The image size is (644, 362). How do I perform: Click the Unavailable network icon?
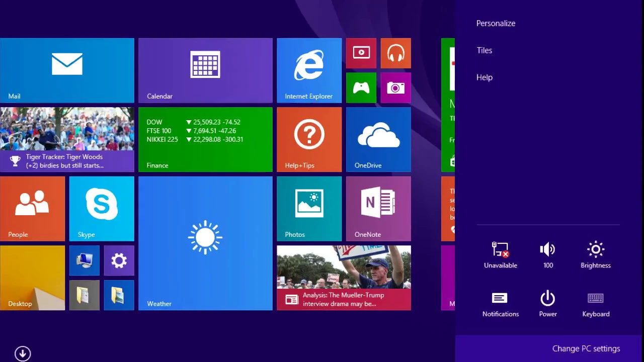501,255
